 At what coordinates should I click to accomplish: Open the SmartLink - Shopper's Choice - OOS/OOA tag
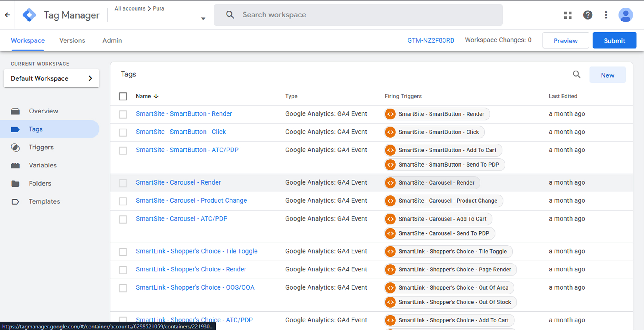195,287
